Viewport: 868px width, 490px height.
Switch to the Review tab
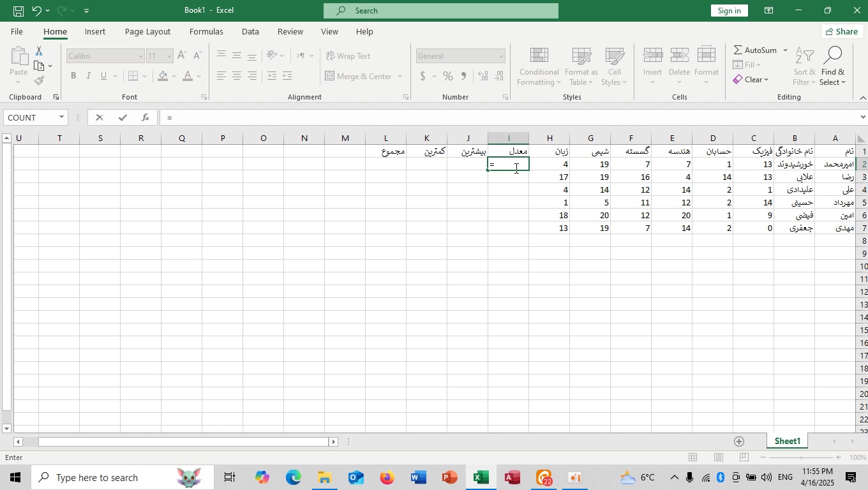click(290, 31)
